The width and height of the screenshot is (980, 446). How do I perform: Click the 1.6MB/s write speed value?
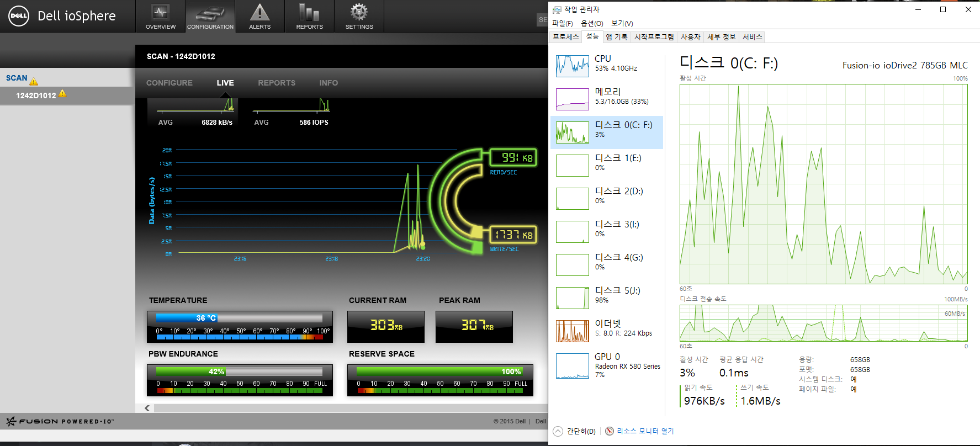click(761, 401)
